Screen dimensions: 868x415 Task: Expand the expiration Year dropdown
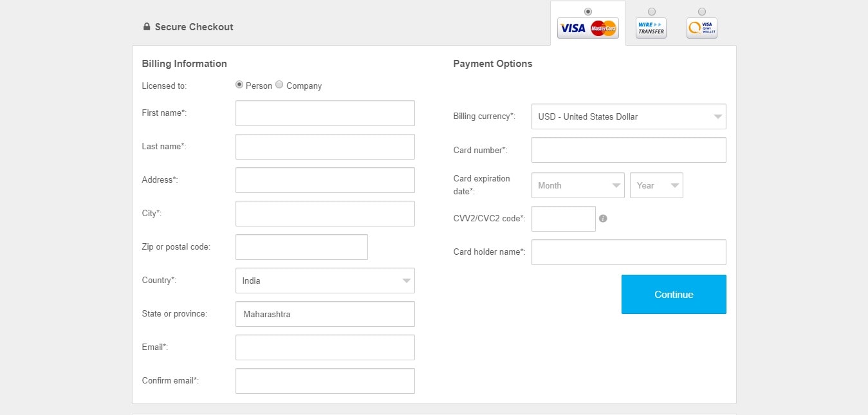(656, 185)
